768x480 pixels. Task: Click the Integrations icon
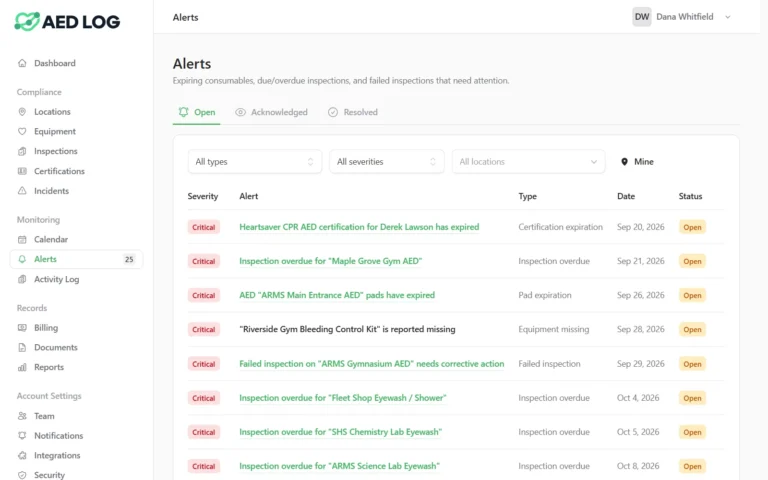coord(22,456)
